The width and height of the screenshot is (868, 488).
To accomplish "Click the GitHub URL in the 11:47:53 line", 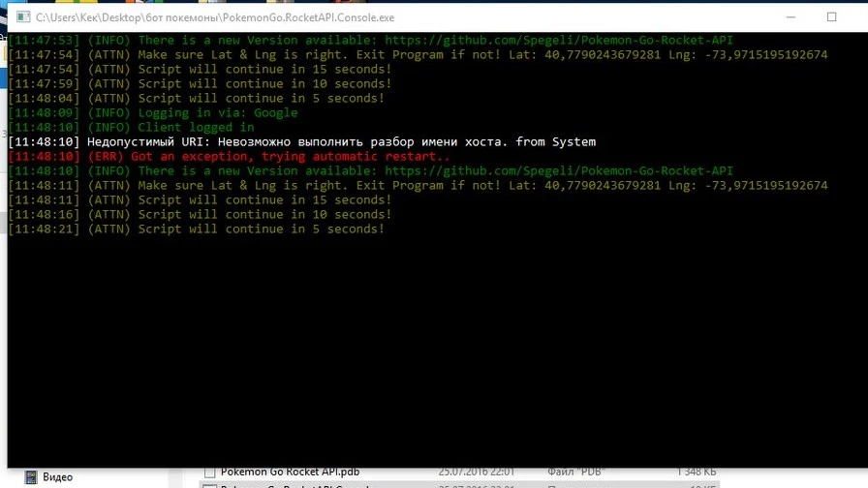I will pyautogui.click(x=559, y=40).
